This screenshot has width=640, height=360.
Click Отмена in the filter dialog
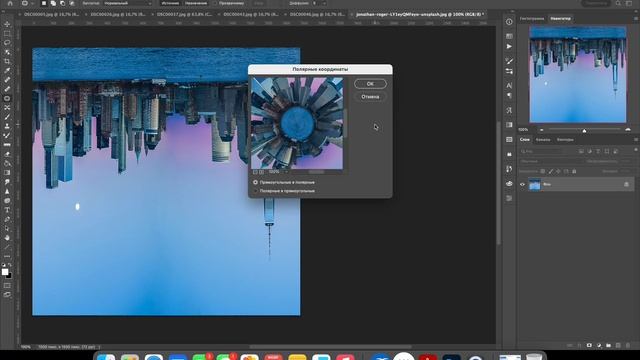tap(370, 97)
